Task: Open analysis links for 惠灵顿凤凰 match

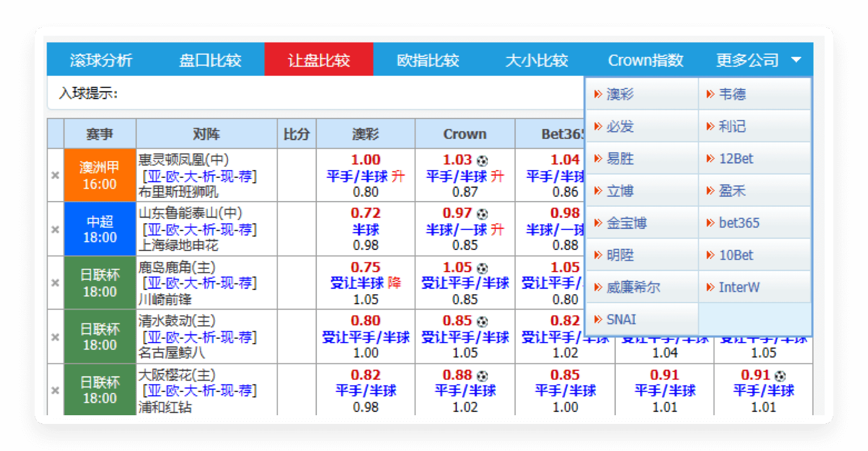Action: [x=200, y=176]
